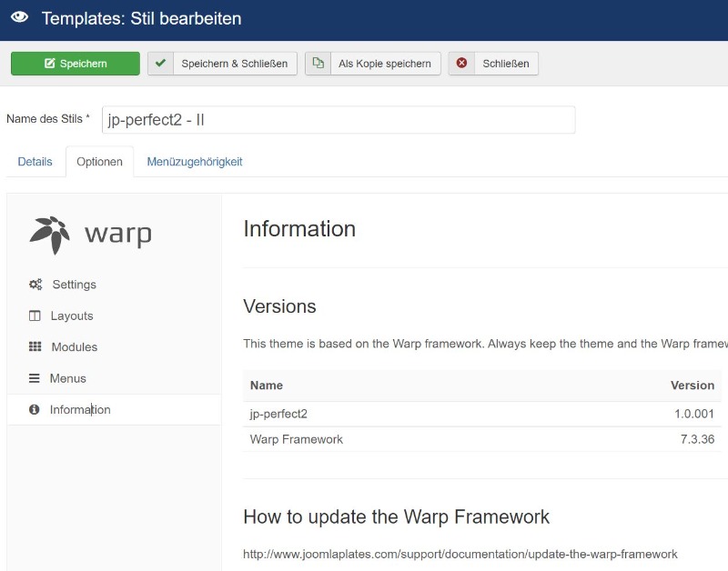Click the Warp logo
728x571 pixels.
pyautogui.click(x=90, y=235)
